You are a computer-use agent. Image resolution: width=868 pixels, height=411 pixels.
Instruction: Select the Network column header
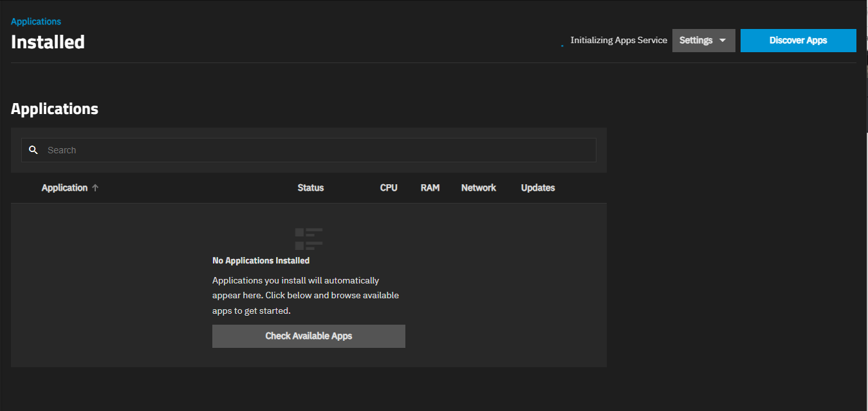tap(479, 188)
